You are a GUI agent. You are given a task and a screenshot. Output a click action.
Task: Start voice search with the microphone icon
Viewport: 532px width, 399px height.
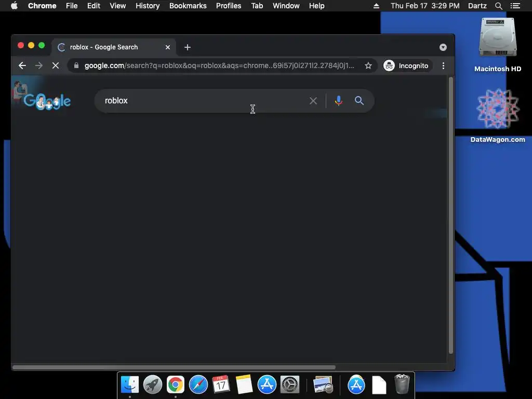(338, 101)
